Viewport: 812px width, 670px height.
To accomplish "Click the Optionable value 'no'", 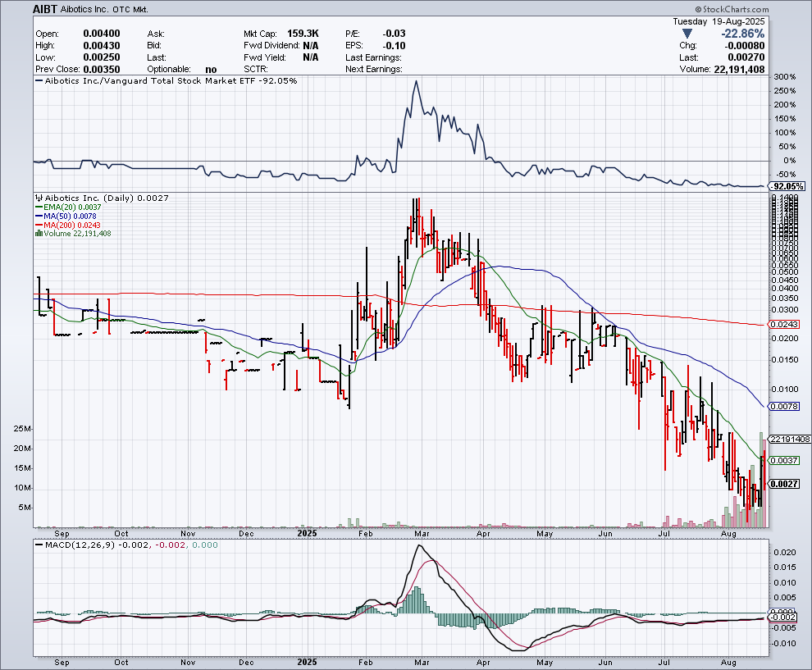I will (211, 70).
